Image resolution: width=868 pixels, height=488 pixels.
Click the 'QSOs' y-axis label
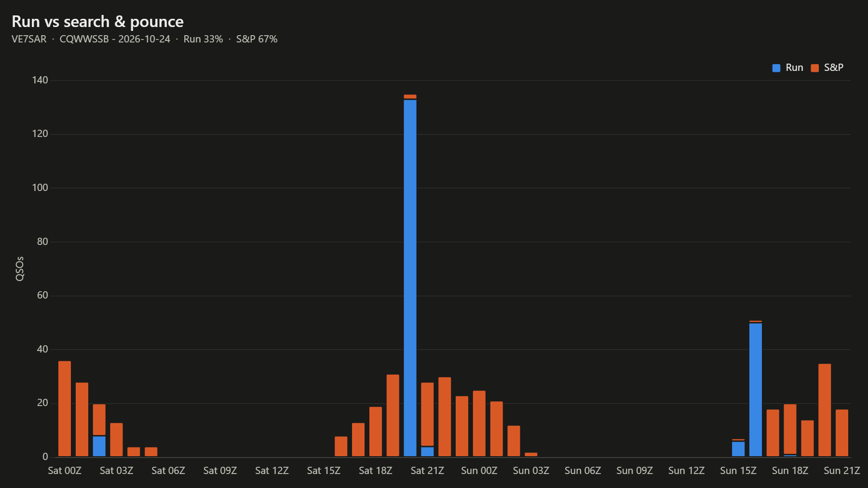click(x=20, y=269)
